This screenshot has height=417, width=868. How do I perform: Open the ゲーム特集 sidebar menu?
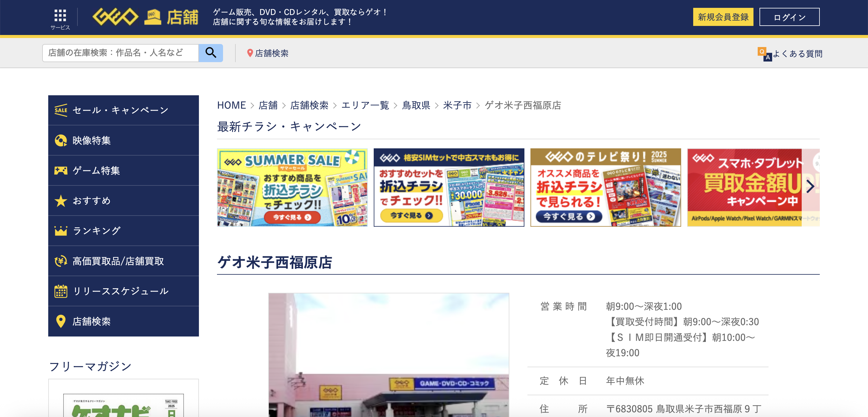tap(123, 171)
